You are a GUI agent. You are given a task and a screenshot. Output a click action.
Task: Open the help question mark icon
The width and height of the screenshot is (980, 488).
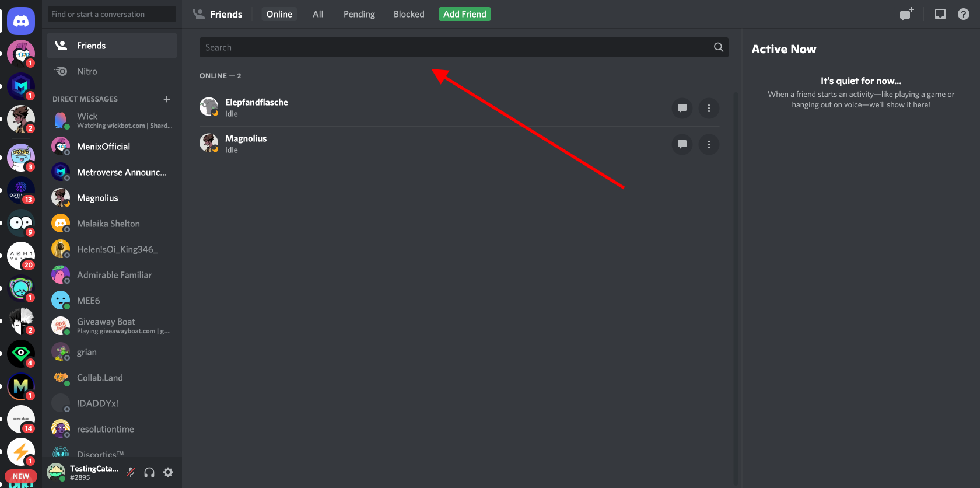click(964, 14)
